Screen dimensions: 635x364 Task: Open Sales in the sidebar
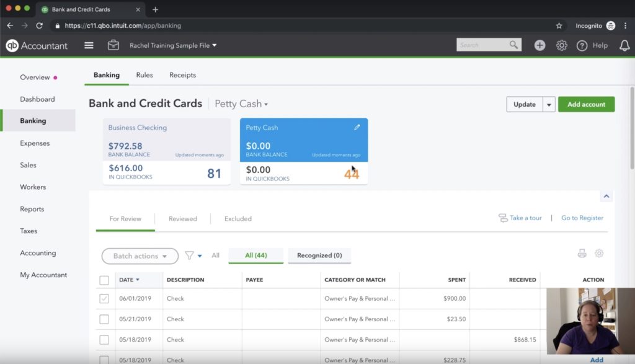[28, 165]
